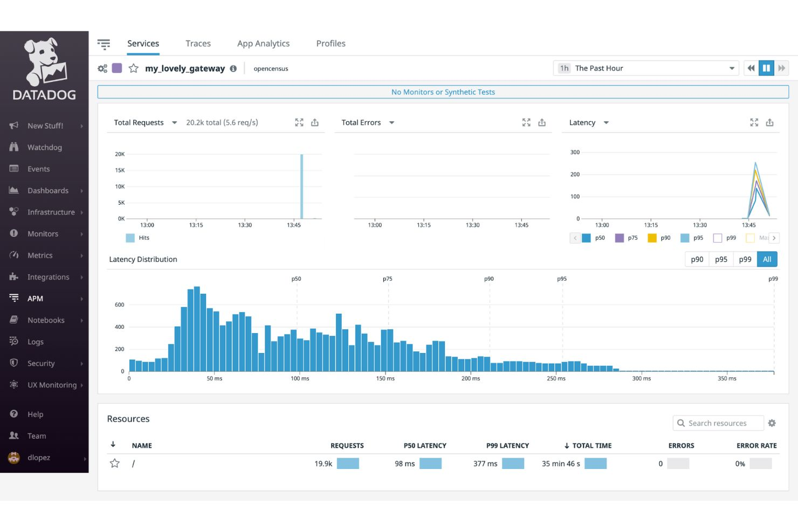Image resolution: width=798 pixels, height=532 pixels.
Task: Open Latency metric dropdown
Action: (x=589, y=122)
